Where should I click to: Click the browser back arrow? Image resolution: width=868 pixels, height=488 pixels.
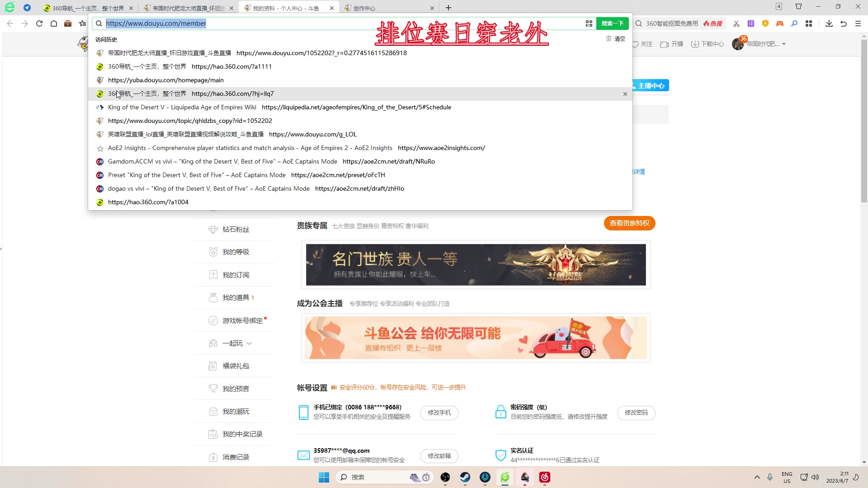(10, 23)
